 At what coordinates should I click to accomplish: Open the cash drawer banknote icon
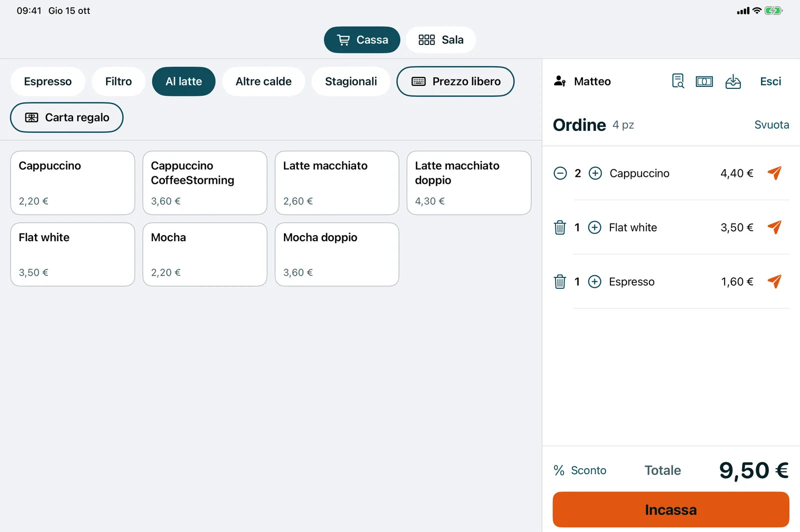[704, 81]
